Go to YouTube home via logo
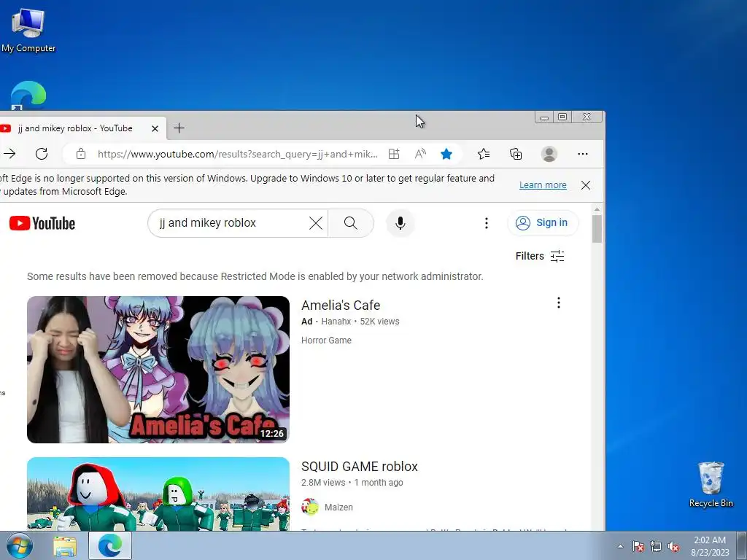This screenshot has width=747, height=560. [x=42, y=223]
